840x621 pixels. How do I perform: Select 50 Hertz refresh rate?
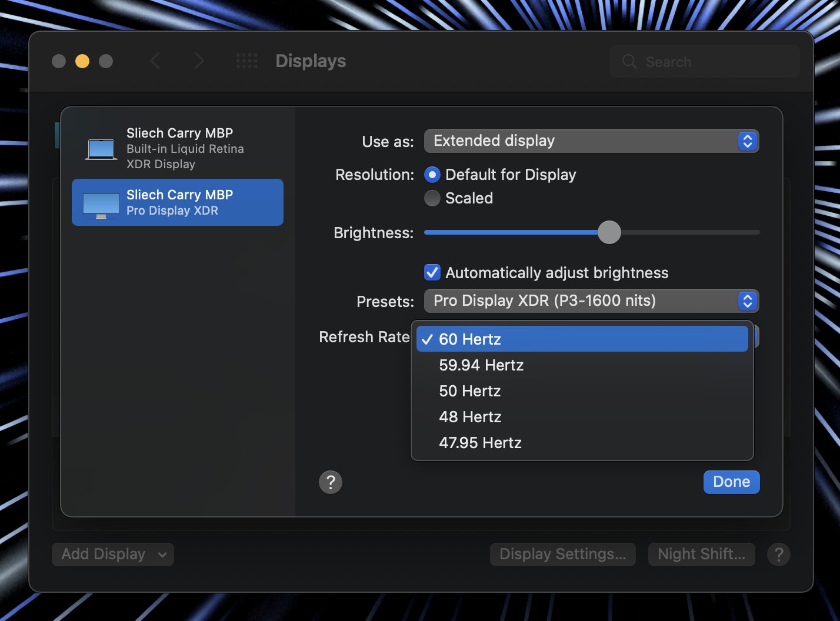469,390
